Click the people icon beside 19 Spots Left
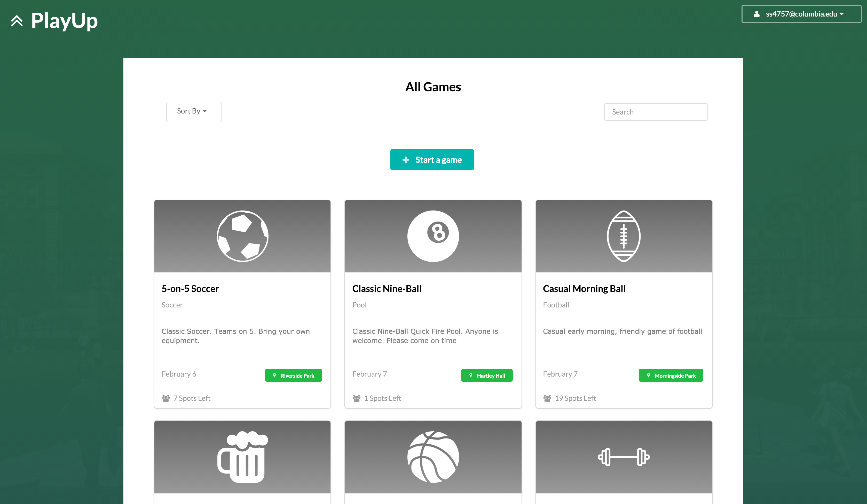 tap(547, 398)
